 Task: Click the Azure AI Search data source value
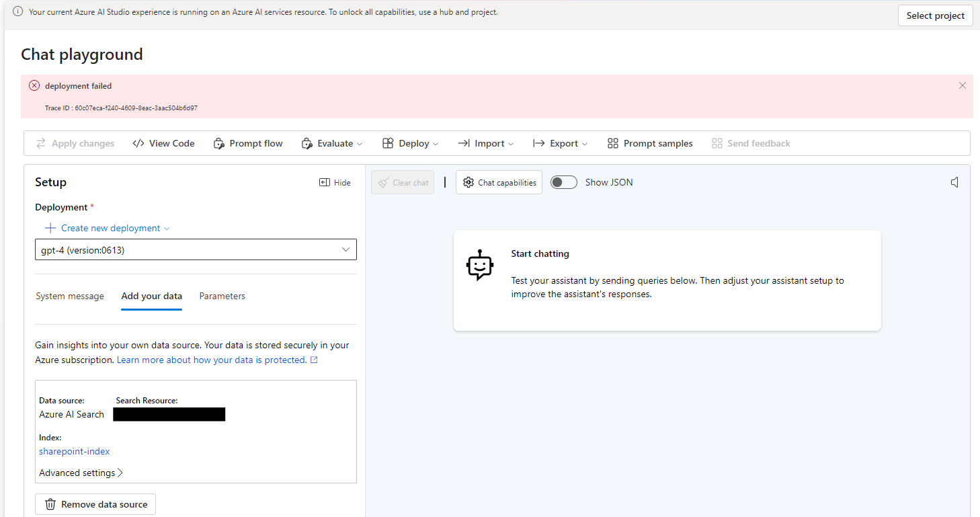pos(72,414)
